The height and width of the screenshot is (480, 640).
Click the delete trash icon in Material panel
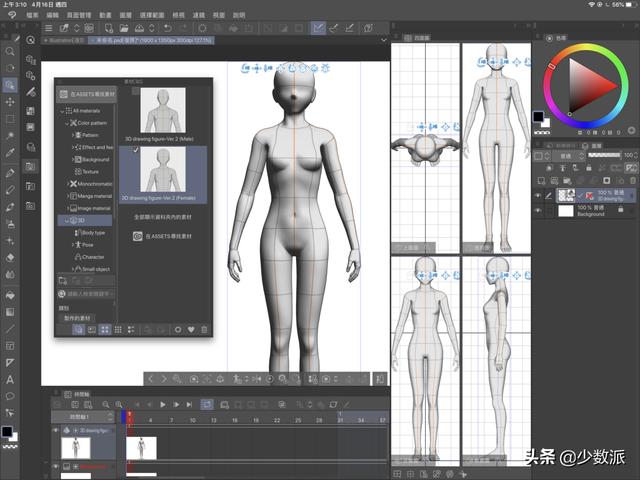pos(204,329)
